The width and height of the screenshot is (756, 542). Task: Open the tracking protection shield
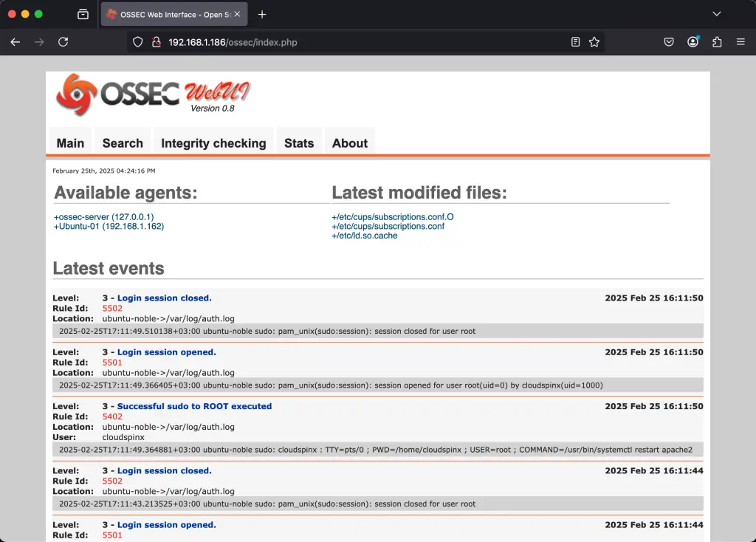137,42
